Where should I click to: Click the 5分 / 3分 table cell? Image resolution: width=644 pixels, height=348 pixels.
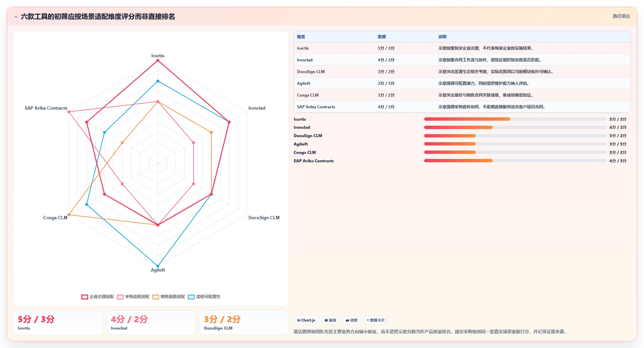386,48
